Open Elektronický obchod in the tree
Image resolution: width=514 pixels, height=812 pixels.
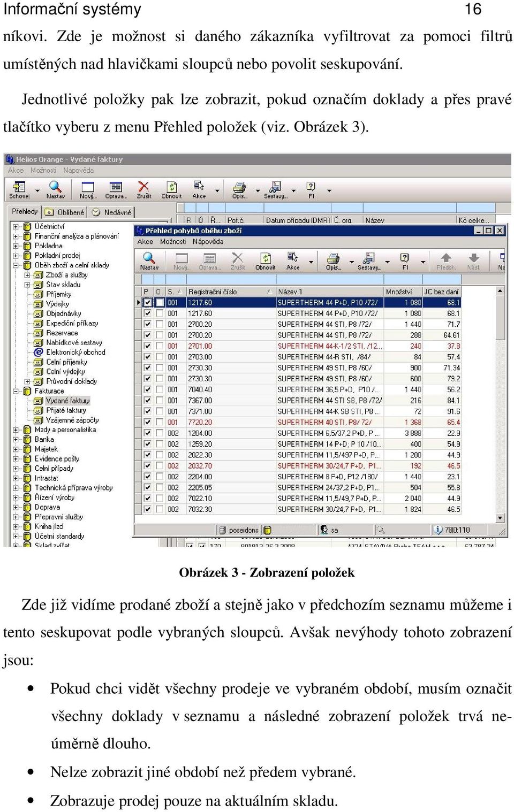tap(75, 352)
